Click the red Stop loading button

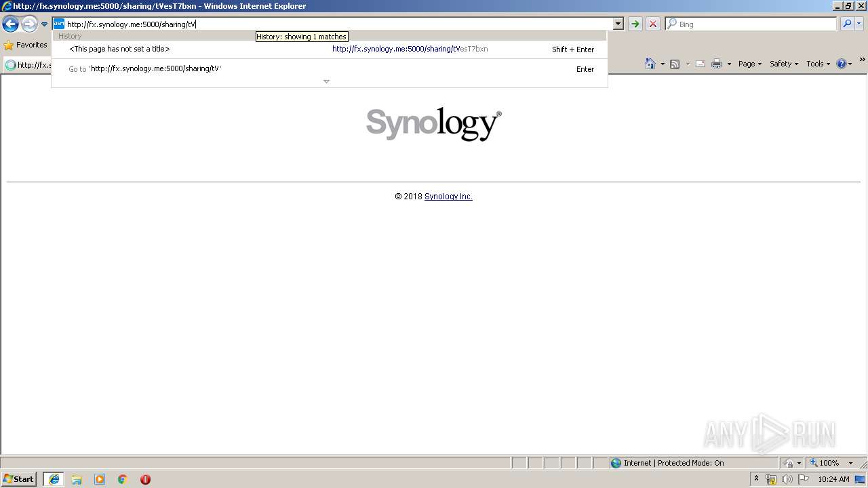click(653, 24)
